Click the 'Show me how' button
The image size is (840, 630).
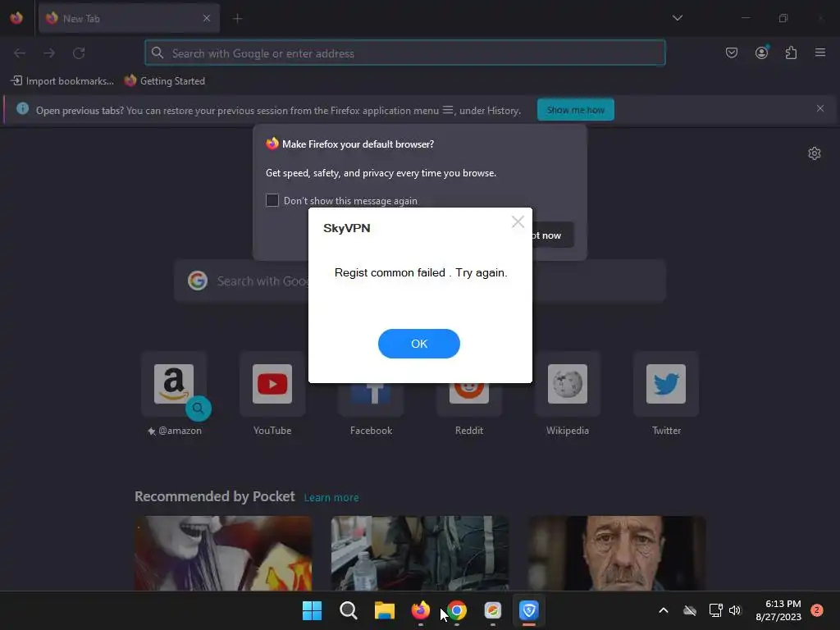(575, 110)
